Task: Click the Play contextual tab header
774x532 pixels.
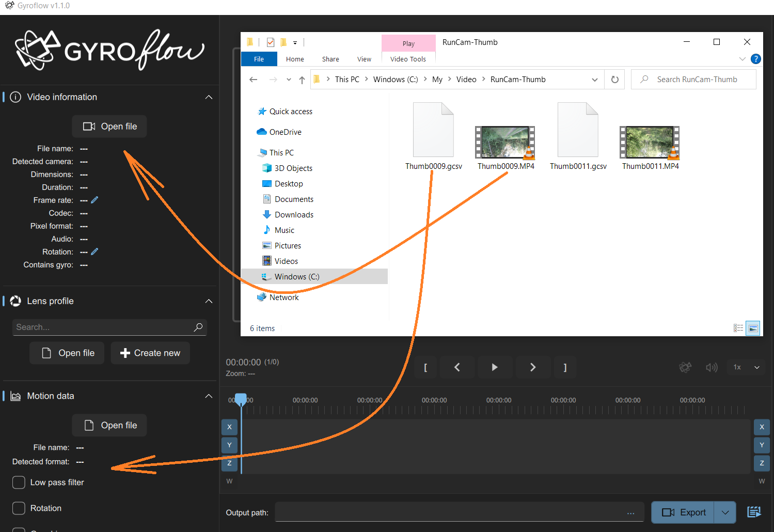Action: tap(408, 43)
